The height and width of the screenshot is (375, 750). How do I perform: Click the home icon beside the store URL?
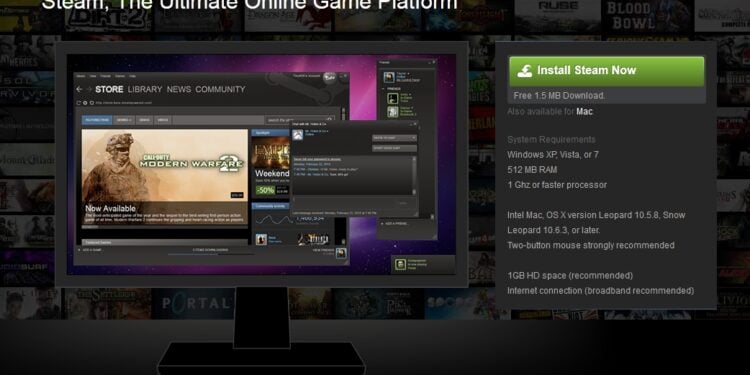[91, 103]
